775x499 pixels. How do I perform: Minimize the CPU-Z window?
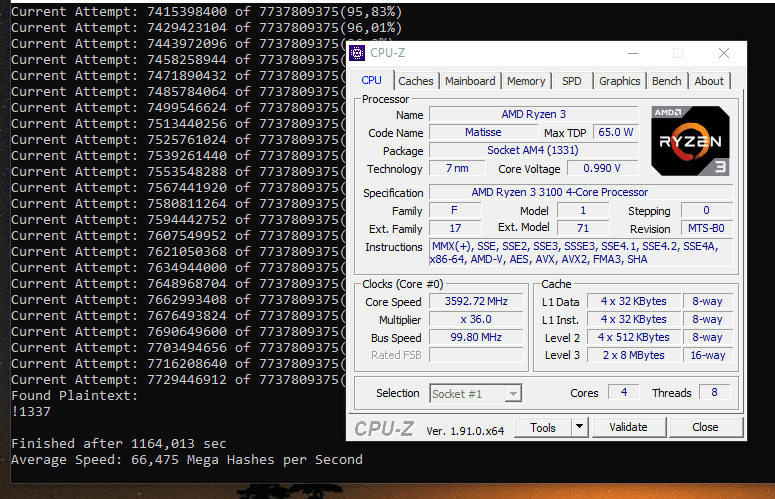(633, 53)
